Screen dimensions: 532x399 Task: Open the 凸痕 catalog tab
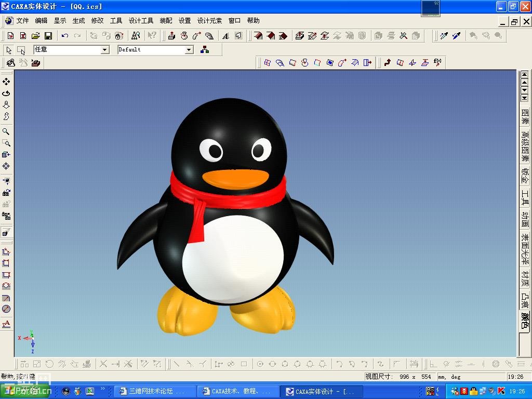(x=525, y=300)
